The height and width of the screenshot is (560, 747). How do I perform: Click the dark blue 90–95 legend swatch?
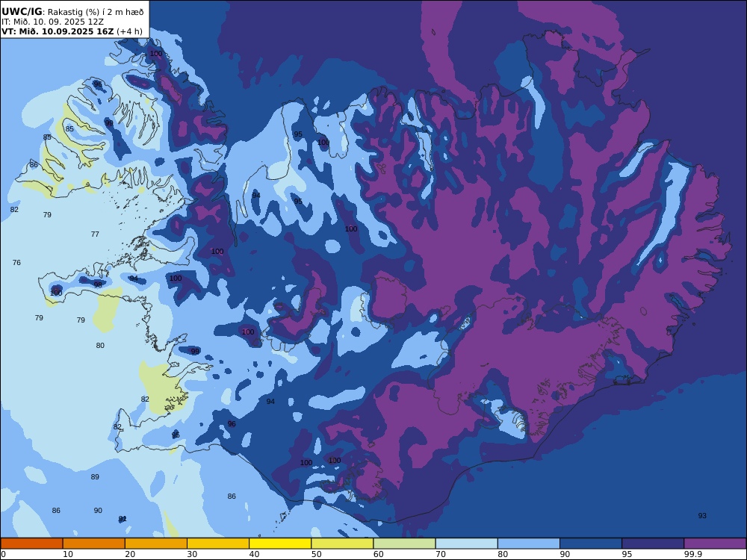591,544
